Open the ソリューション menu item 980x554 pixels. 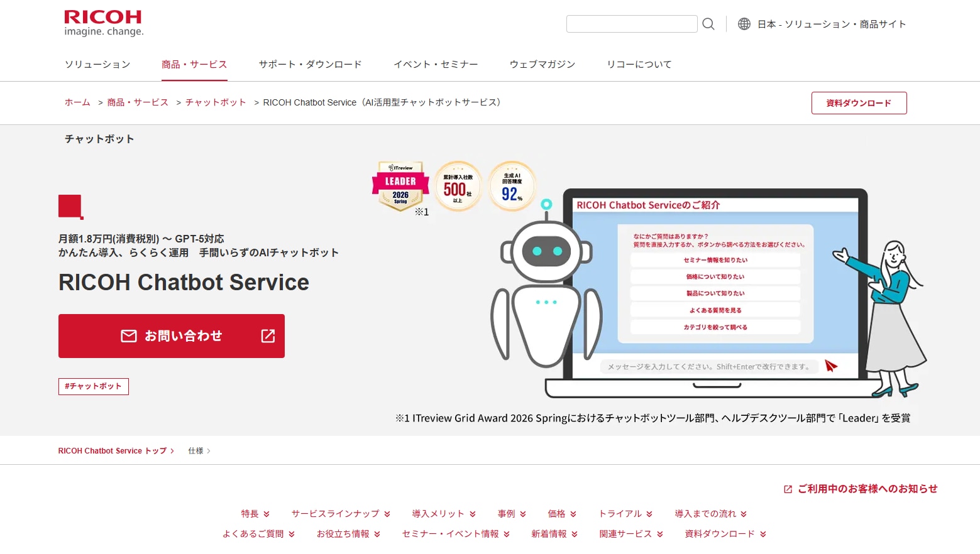(97, 65)
